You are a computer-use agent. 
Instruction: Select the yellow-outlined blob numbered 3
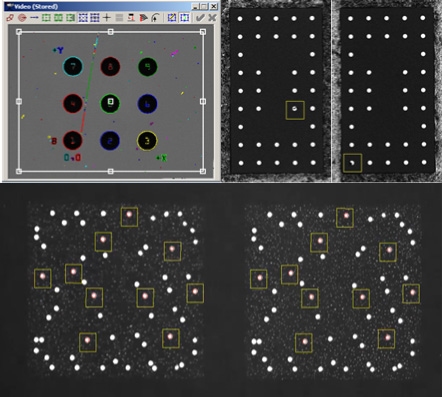(x=147, y=140)
